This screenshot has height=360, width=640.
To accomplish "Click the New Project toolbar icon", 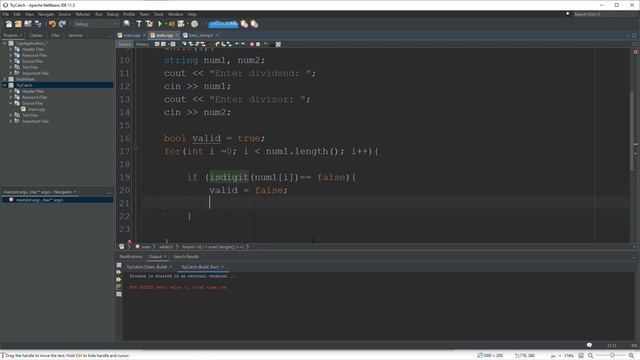I will point(18,24).
